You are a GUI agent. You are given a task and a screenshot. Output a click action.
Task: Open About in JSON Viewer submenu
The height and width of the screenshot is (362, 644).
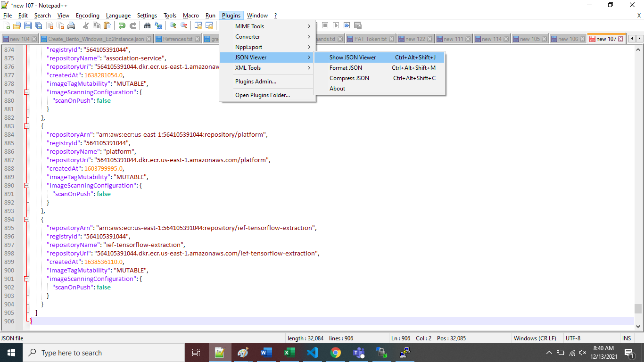pos(380,89)
